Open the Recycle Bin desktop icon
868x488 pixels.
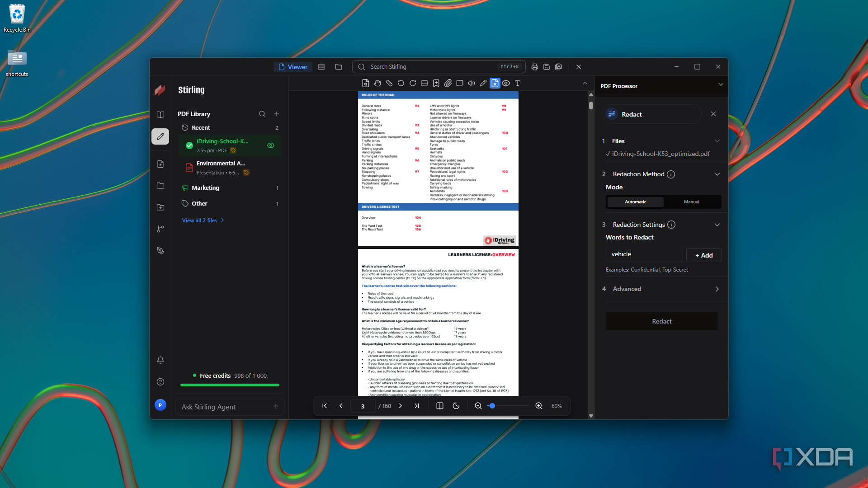point(17,19)
